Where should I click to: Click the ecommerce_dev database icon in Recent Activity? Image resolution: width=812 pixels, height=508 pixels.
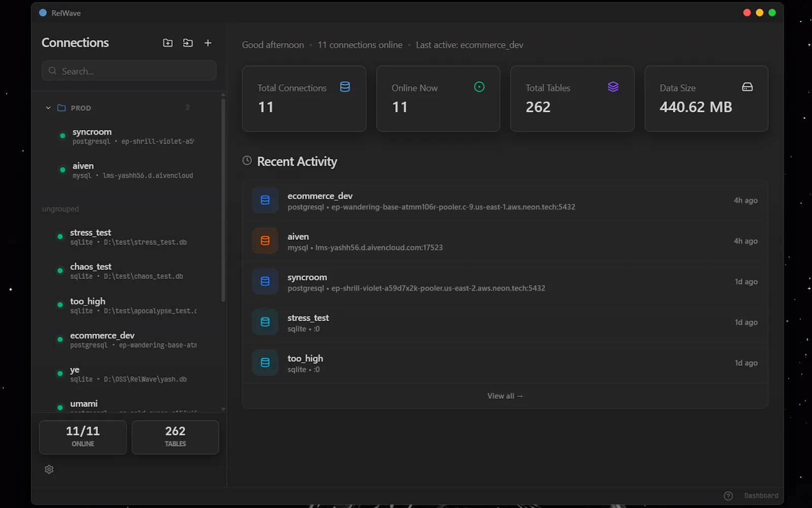pos(265,200)
